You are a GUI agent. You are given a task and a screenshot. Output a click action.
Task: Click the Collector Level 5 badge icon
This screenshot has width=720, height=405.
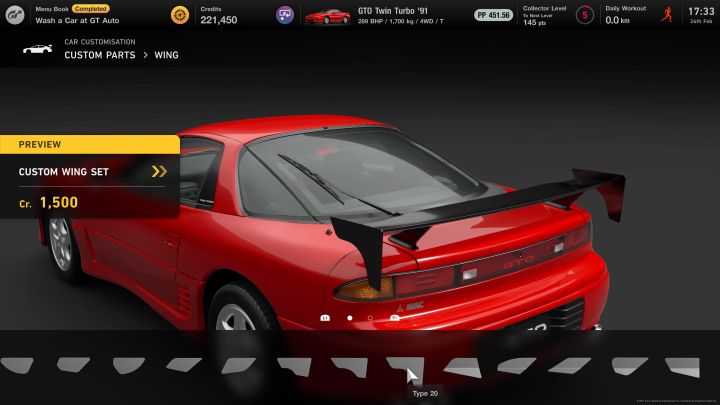point(584,15)
